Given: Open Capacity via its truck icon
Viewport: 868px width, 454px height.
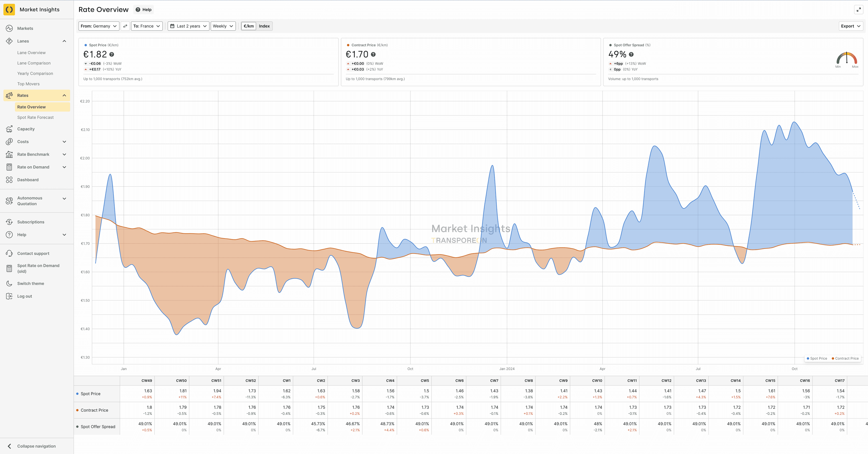Looking at the screenshot, I should 9,129.
